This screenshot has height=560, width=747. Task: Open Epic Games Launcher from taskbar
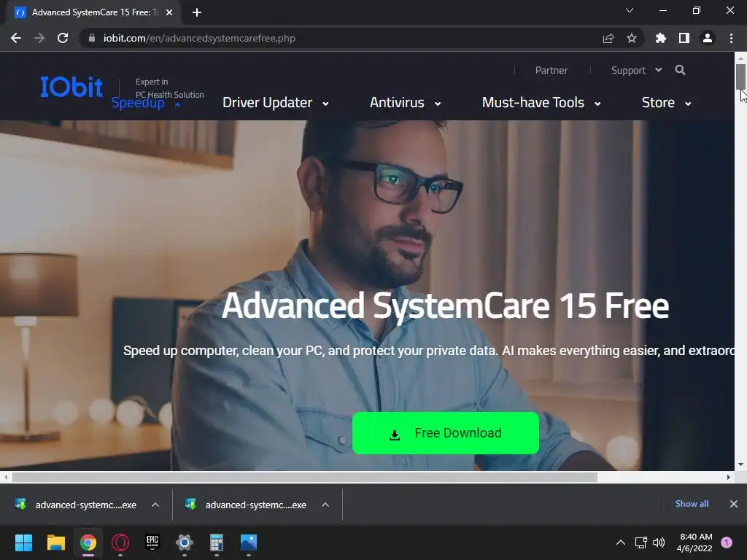point(152,542)
